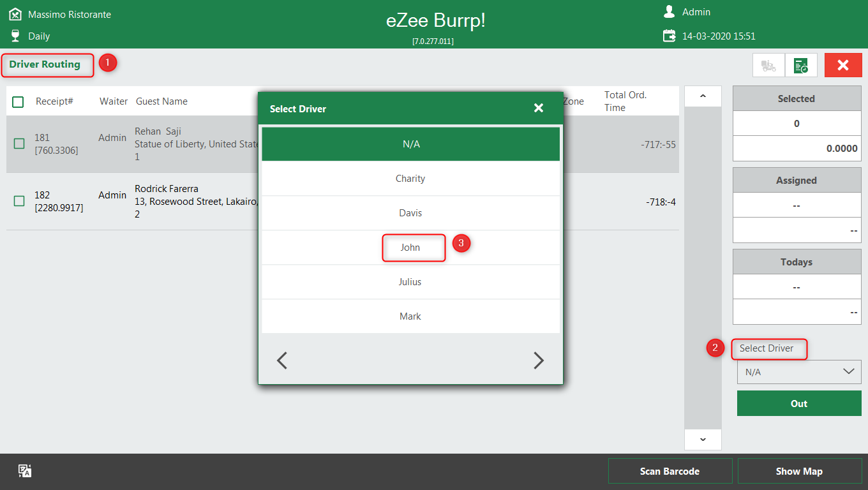Click the Selected count value 0

pyautogui.click(x=797, y=123)
